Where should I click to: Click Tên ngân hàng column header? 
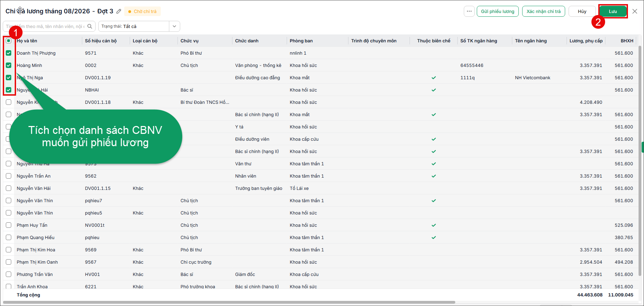coord(531,41)
